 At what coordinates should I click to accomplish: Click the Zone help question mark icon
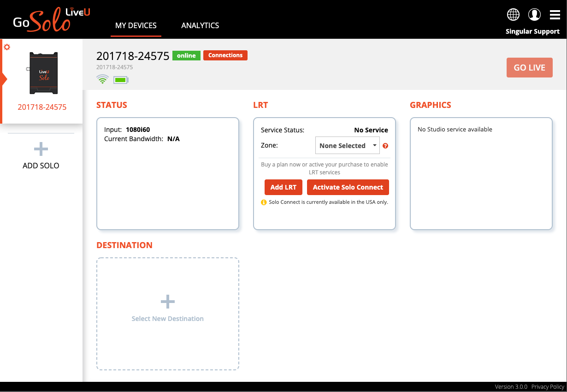point(385,146)
